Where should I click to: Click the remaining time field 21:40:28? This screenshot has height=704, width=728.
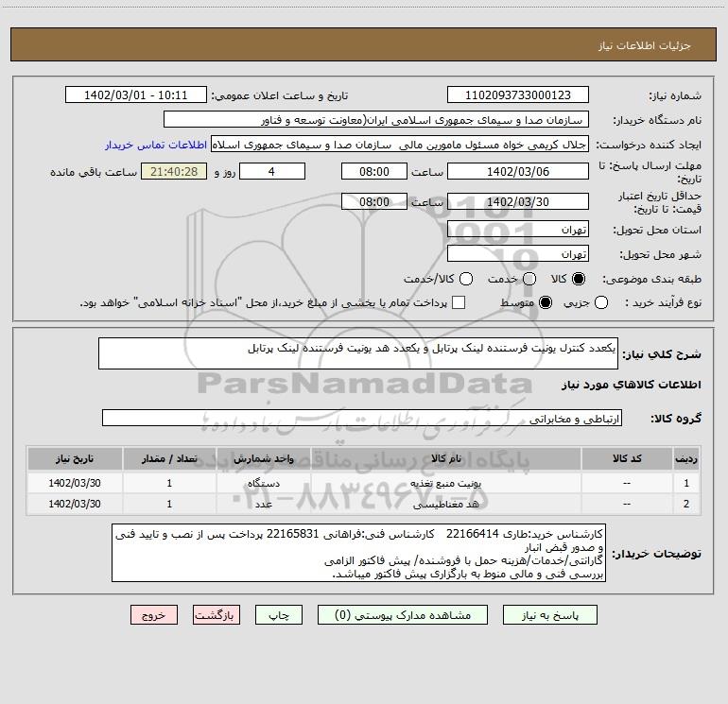tap(174, 171)
